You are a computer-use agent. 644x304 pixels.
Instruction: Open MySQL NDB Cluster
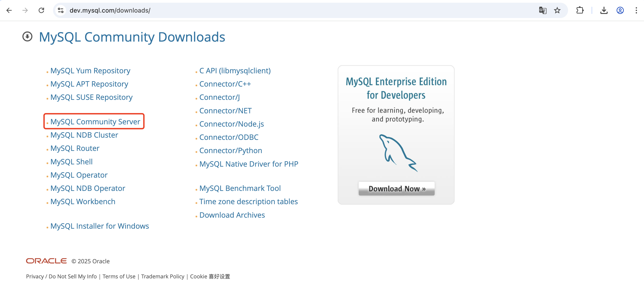pyautogui.click(x=84, y=135)
